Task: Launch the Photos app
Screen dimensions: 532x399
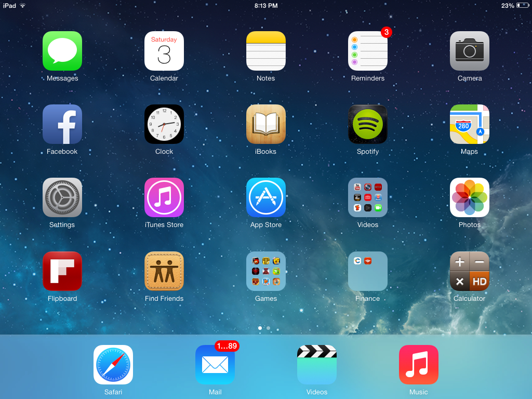Action: [469, 197]
